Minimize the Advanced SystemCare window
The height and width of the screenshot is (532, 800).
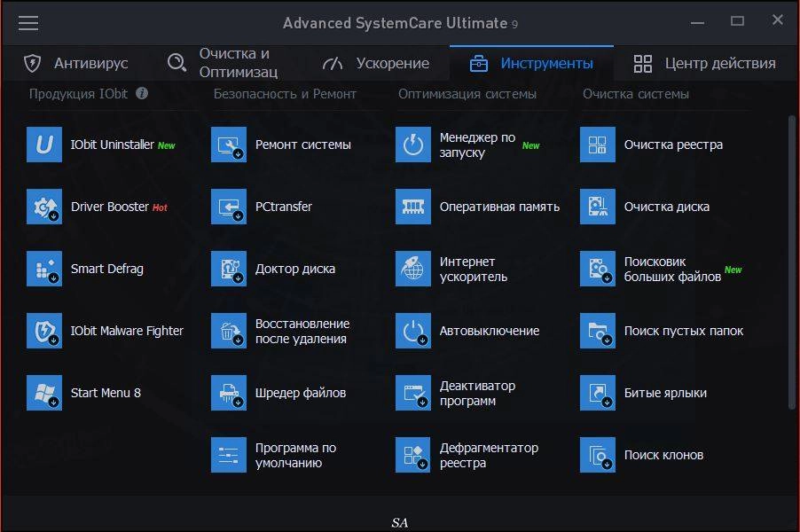697,22
